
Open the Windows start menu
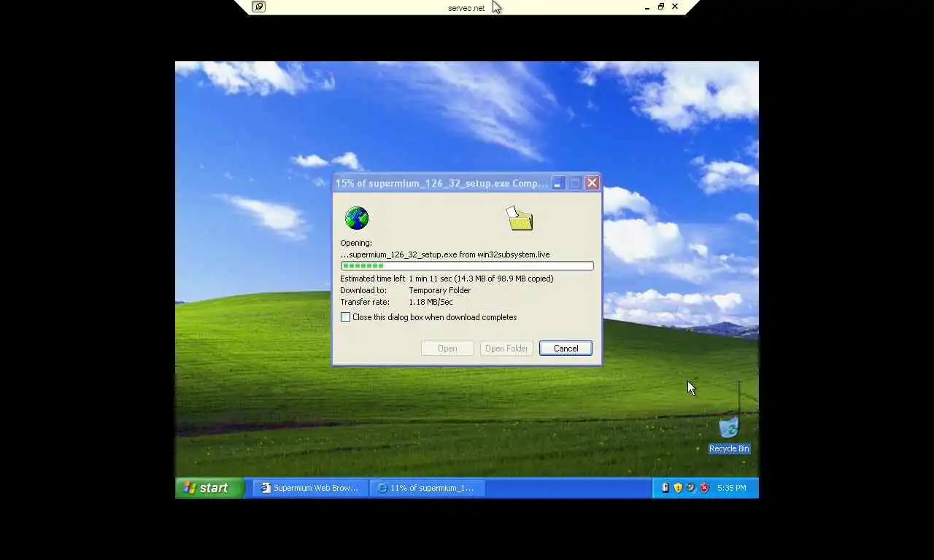pyautogui.click(x=209, y=488)
